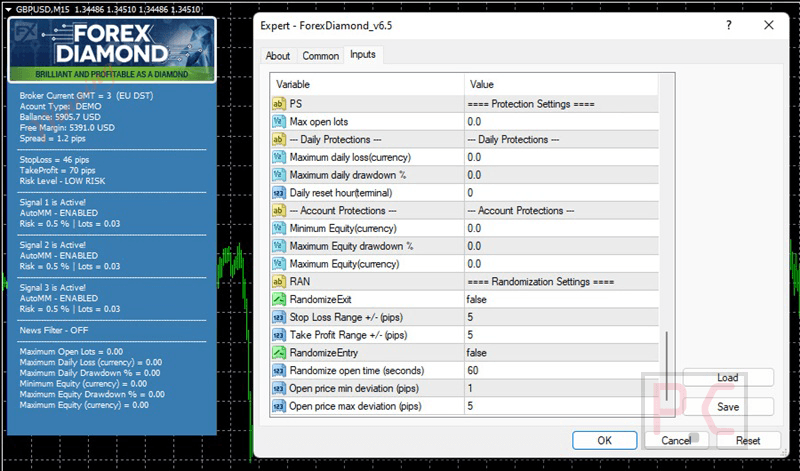Click the icon beside Account Protections variable
Screen dimensions: 800x471
click(279, 210)
